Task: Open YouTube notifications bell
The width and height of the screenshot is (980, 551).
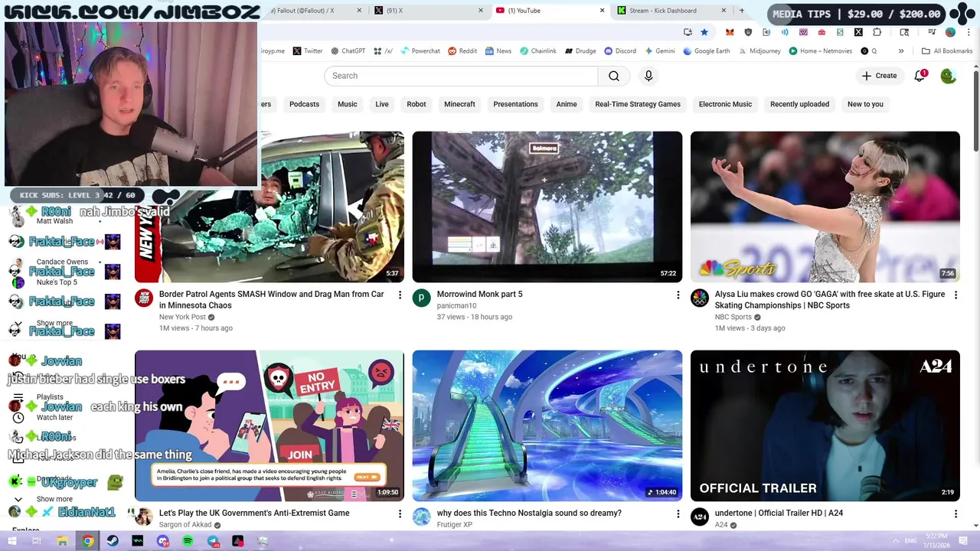Action: coord(920,76)
